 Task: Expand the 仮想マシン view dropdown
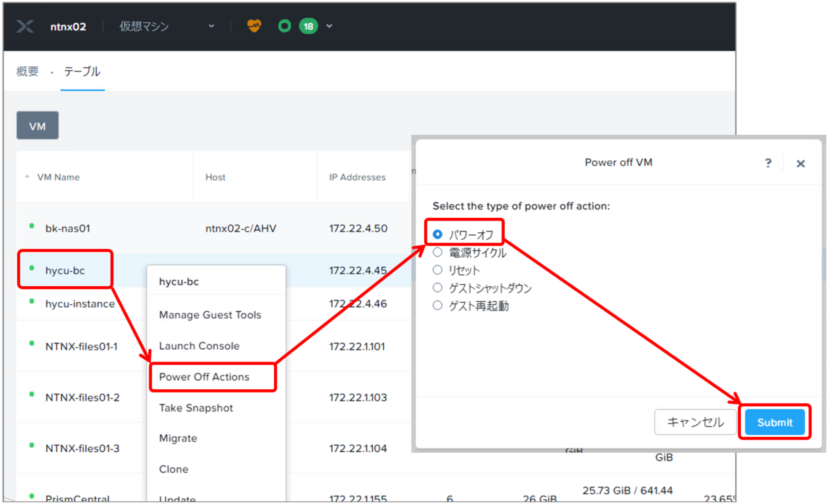167,26
